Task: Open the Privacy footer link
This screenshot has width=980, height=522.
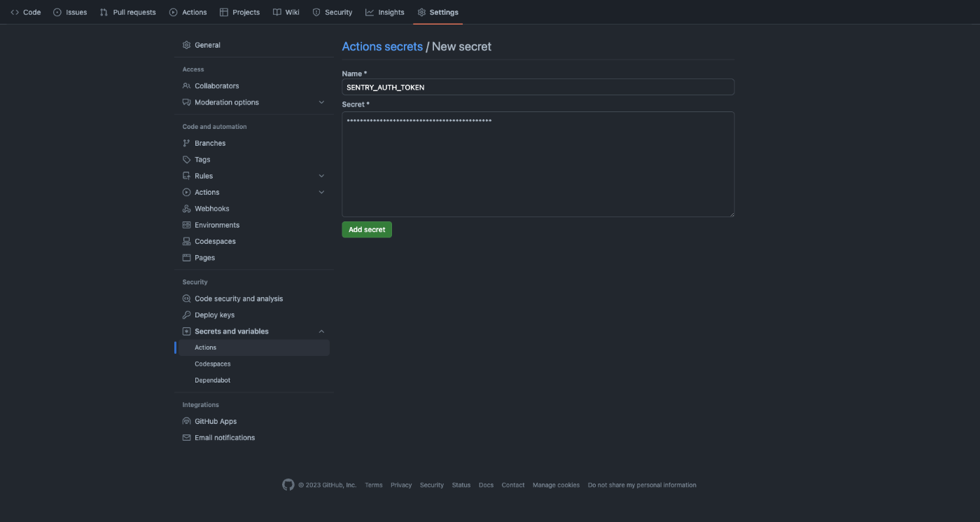Action: (x=401, y=485)
